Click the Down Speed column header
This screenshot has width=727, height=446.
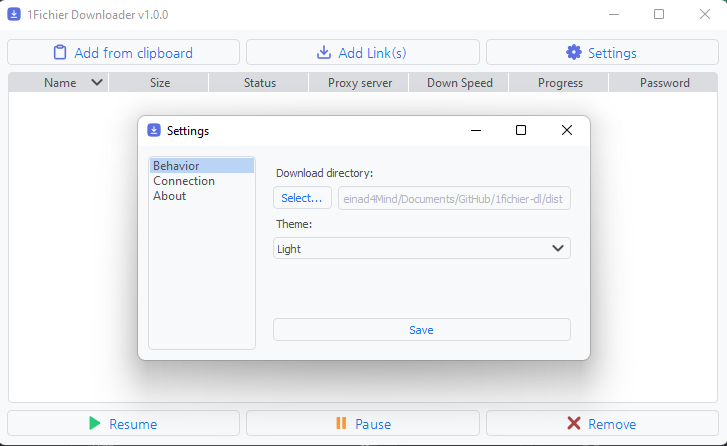(x=459, y=83)
